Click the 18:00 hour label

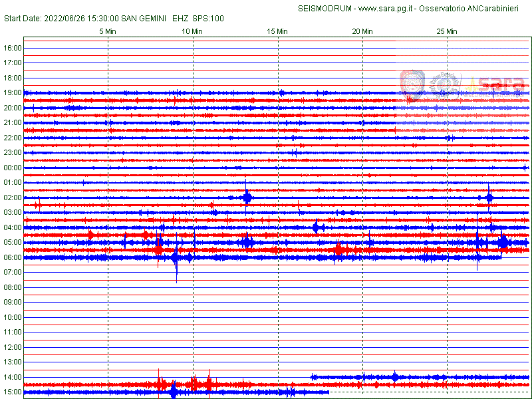[13, 78]
